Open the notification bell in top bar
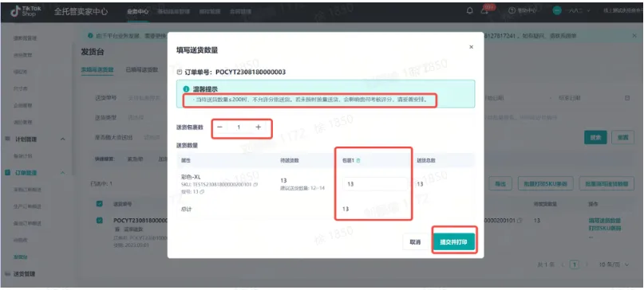The image size is (644, 290). click(x=470, y=11)
